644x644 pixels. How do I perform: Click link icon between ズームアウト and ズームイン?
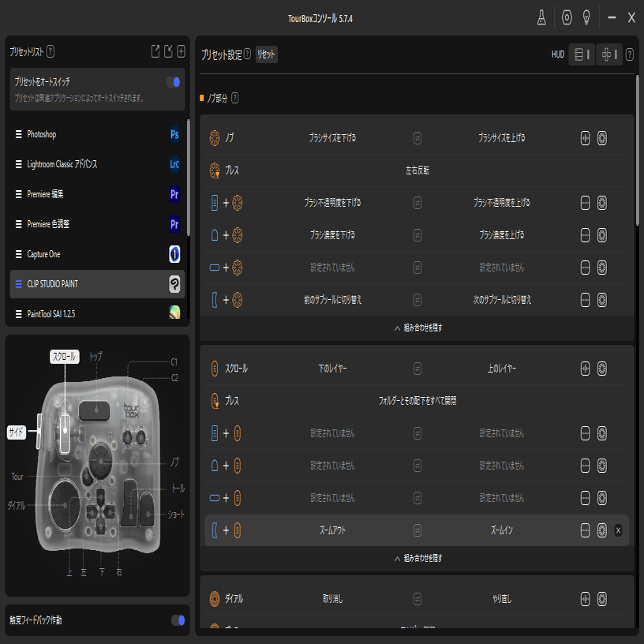pos(417,530)
